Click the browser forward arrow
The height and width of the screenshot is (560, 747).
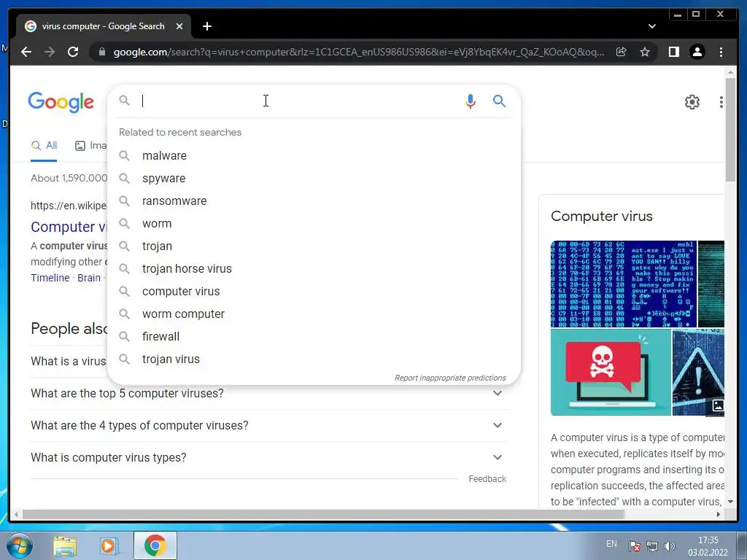tap(50, 52)
